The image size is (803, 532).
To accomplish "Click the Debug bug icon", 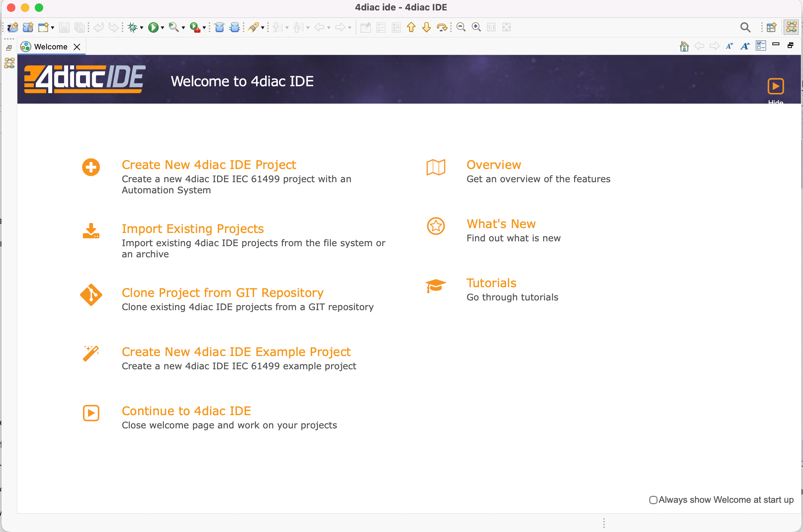I will (x=133, y=27).
